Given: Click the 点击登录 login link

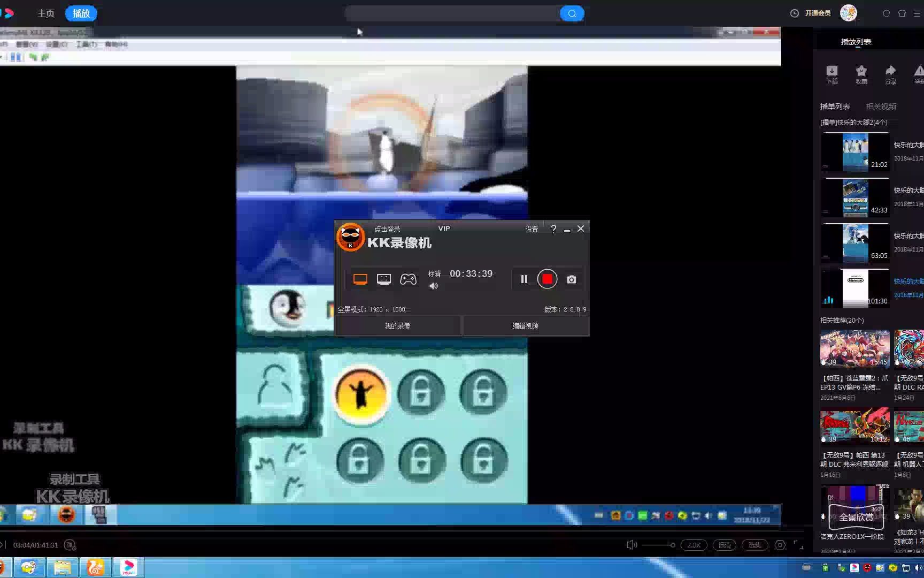Looking at the screenshot, I should [387, 229].
